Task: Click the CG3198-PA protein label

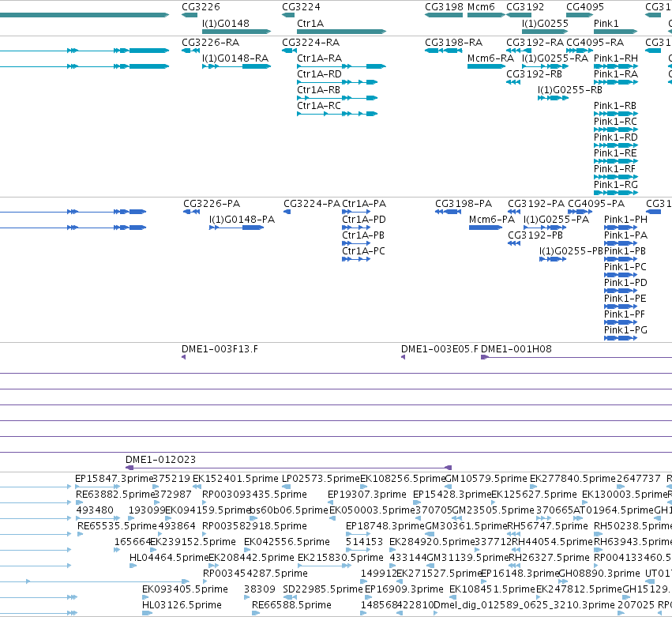Action: pos(464,204)
